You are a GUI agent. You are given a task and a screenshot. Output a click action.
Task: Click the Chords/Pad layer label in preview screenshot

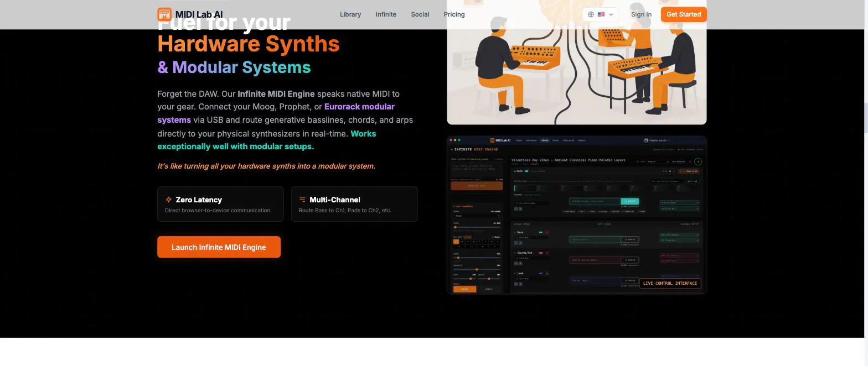click(525, 253)
